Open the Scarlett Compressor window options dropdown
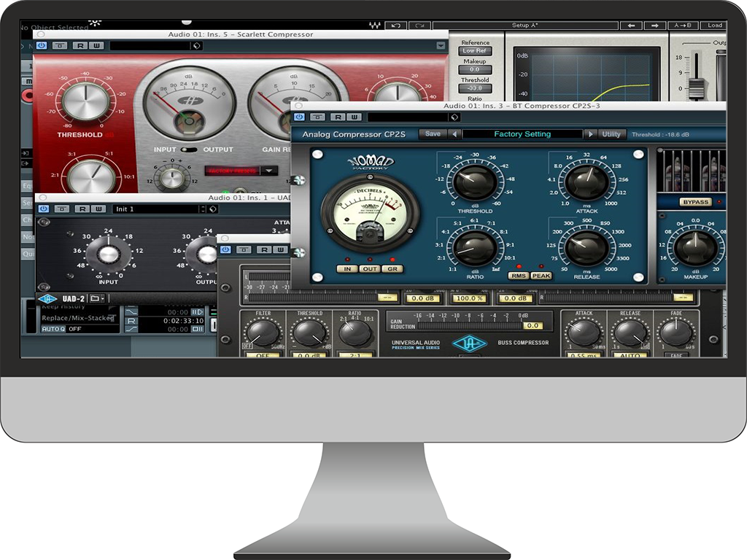The height and width of the screenshot is (560, 747). click(441, 46)
